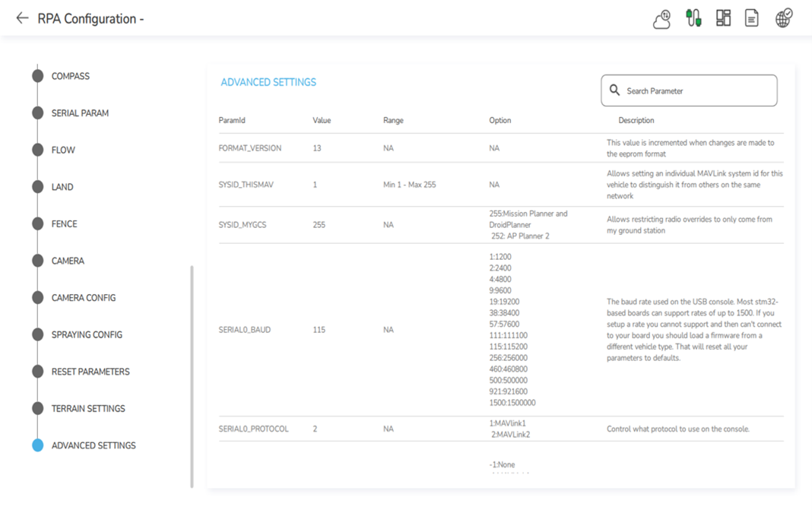
Task: Open the dashboard layout icon
Action: [725, 17]
